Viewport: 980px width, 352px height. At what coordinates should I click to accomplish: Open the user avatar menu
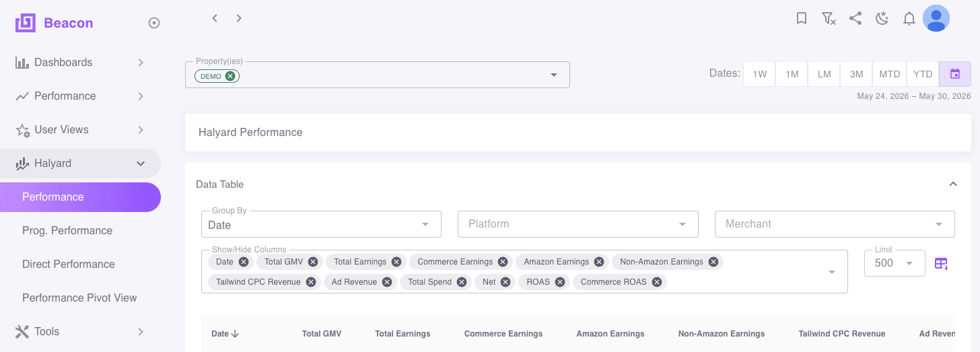[x=936, y=18]
